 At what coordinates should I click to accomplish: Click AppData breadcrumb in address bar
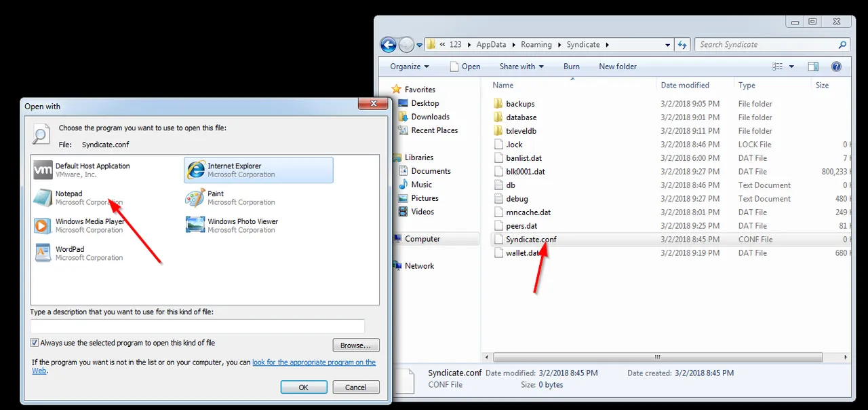(491, 45)
